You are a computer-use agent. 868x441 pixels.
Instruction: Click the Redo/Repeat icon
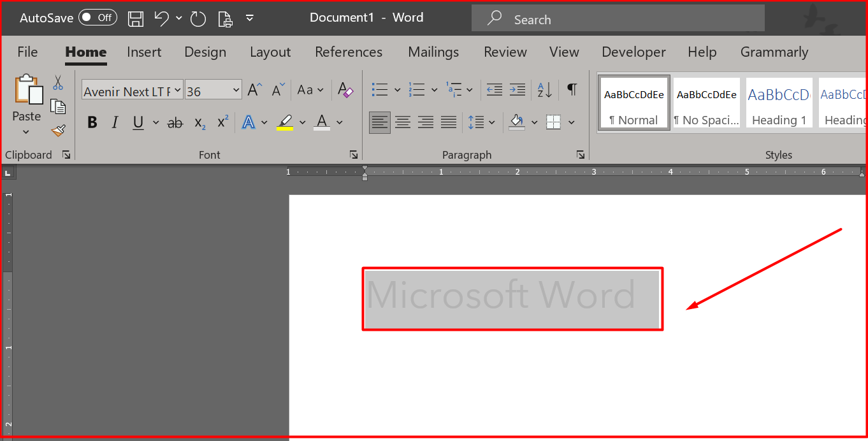(198, 19)
